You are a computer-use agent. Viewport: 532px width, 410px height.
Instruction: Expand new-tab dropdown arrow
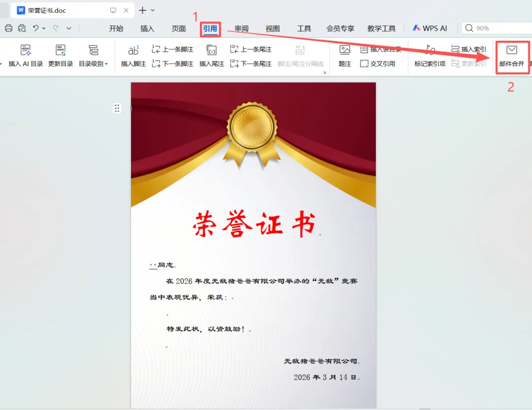(153, 10)
